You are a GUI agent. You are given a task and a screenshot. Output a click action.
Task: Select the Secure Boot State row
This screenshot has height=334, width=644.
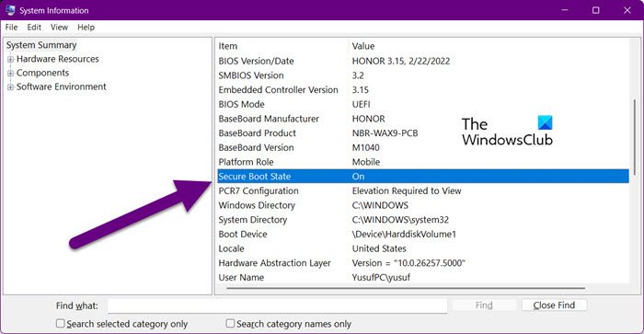coord(423,177)
